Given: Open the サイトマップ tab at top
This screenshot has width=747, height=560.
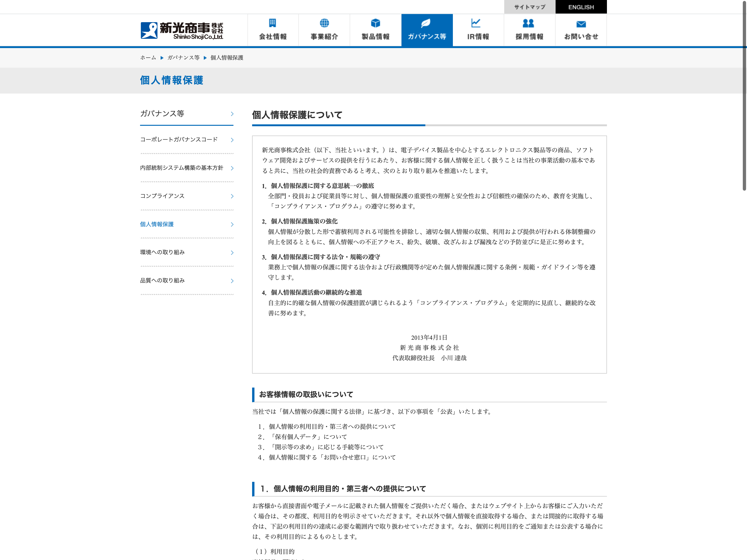Looking at the screenshot, I should click(x=529, y=7).
